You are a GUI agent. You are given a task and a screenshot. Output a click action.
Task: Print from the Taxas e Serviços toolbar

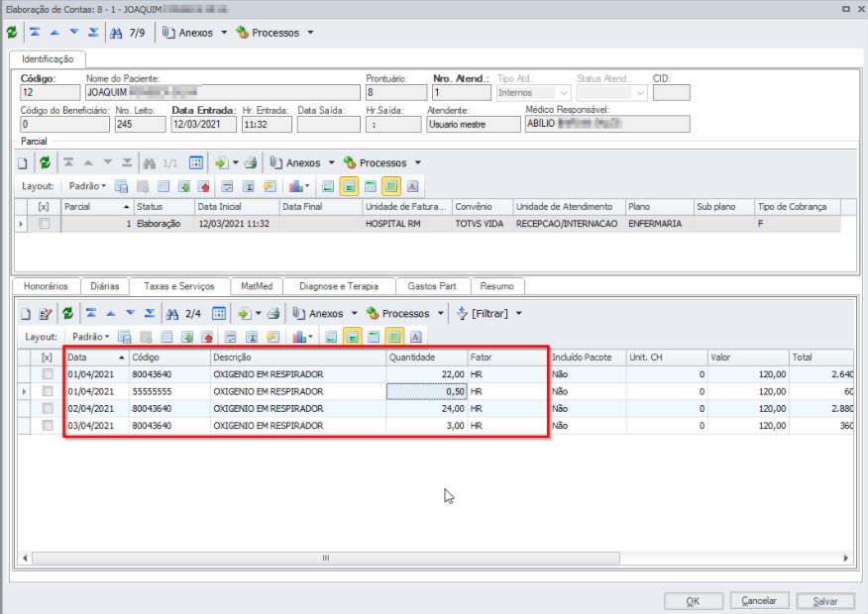point(273,314)
